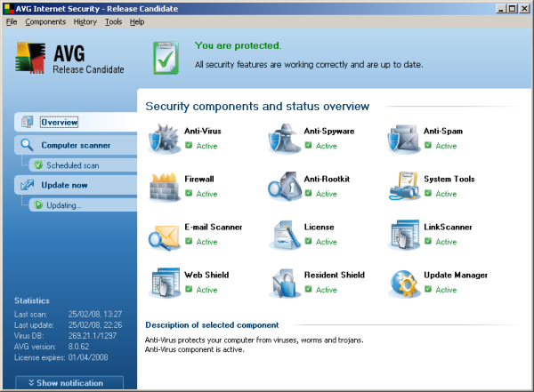Open the System Tools icon

[404, 187]
